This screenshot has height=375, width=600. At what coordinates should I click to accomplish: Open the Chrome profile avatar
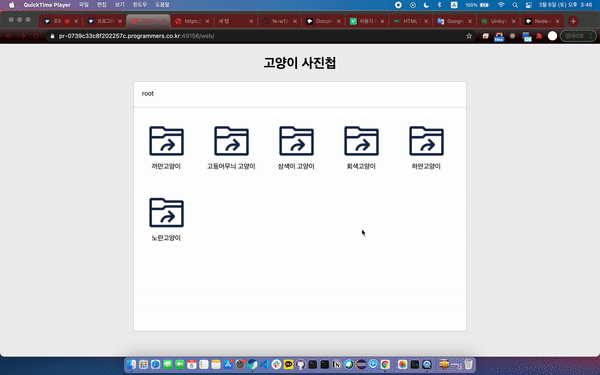pyautogui.click(x=552, y=36)
